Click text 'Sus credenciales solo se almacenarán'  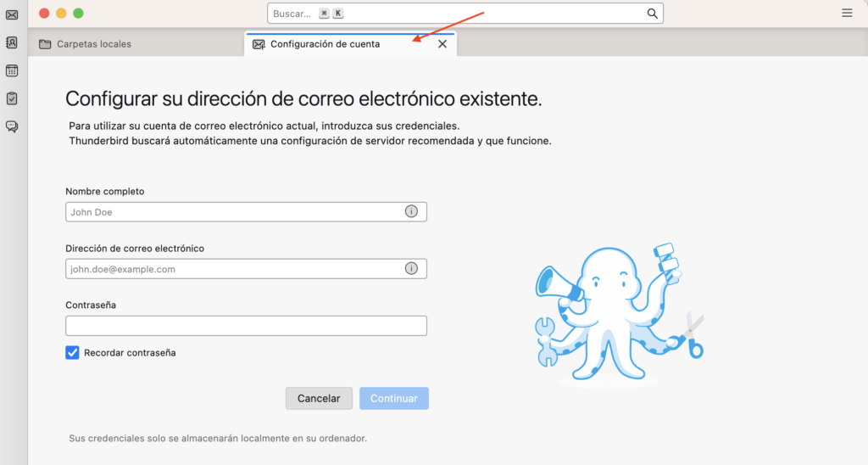[218, 438]
